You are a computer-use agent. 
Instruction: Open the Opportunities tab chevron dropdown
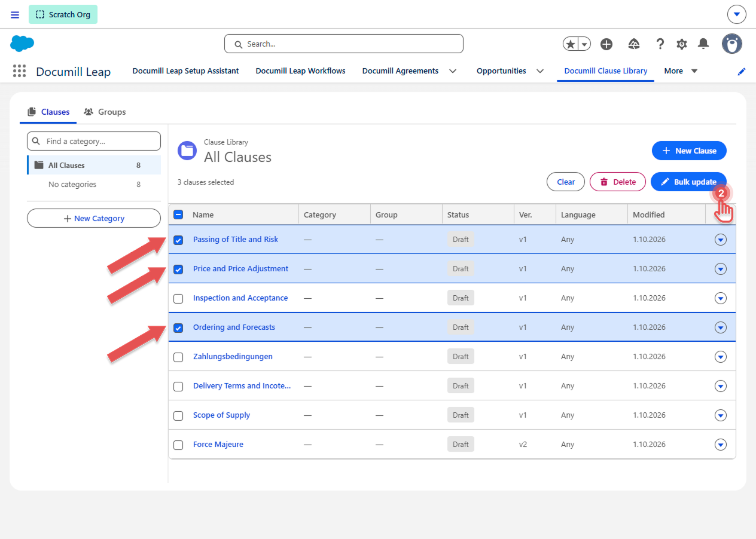coord(540,71)
